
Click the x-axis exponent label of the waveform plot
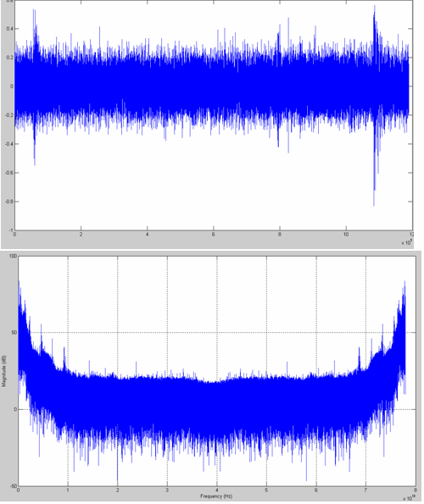pos(406,242)
